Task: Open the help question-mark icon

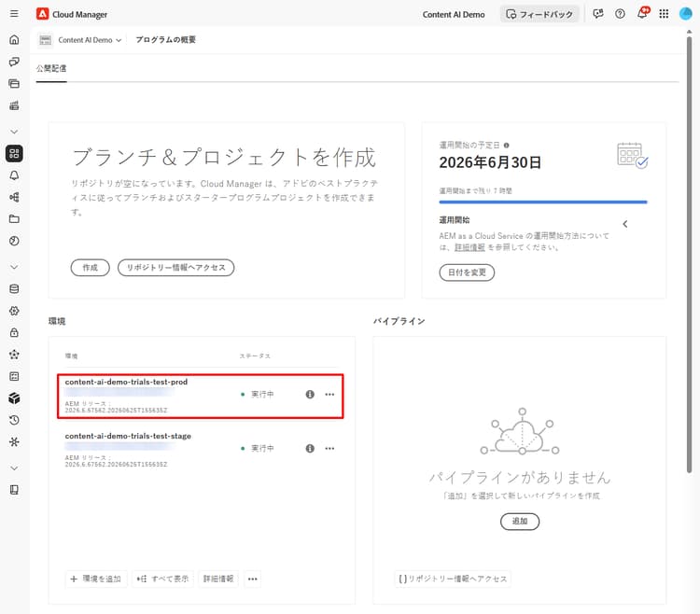Action: [620, 14]
